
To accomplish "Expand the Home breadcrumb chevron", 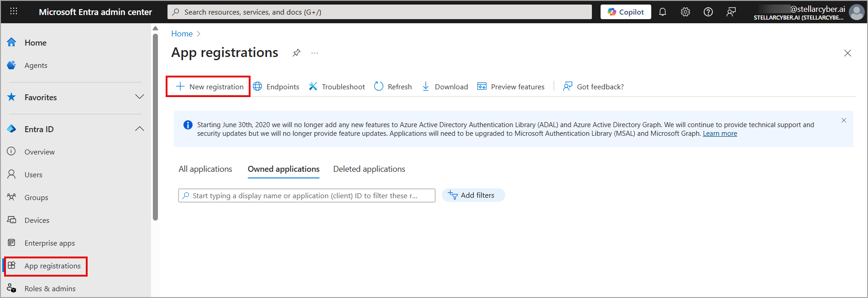I will tap(199, 34).
